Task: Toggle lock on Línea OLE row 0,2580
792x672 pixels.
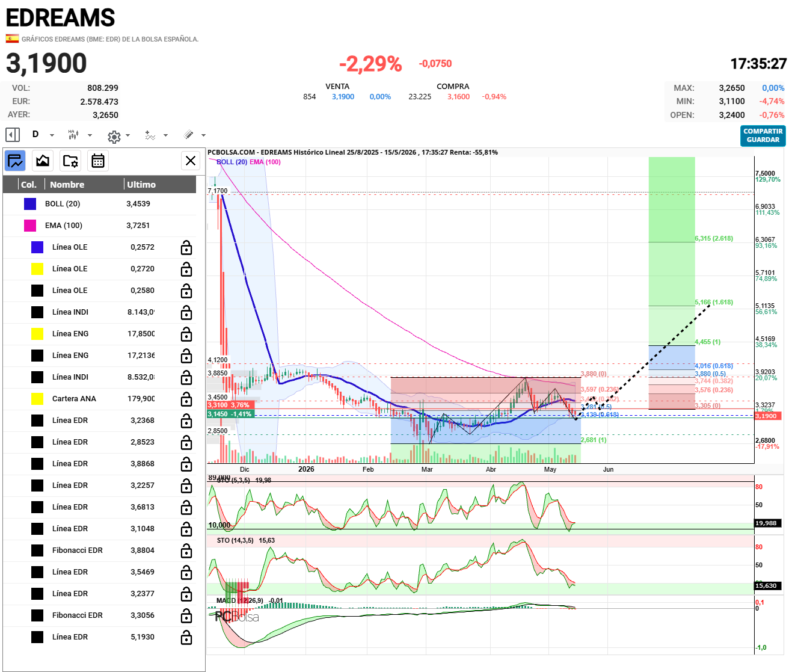Action: pyautogui.click(x=186, y=291)
